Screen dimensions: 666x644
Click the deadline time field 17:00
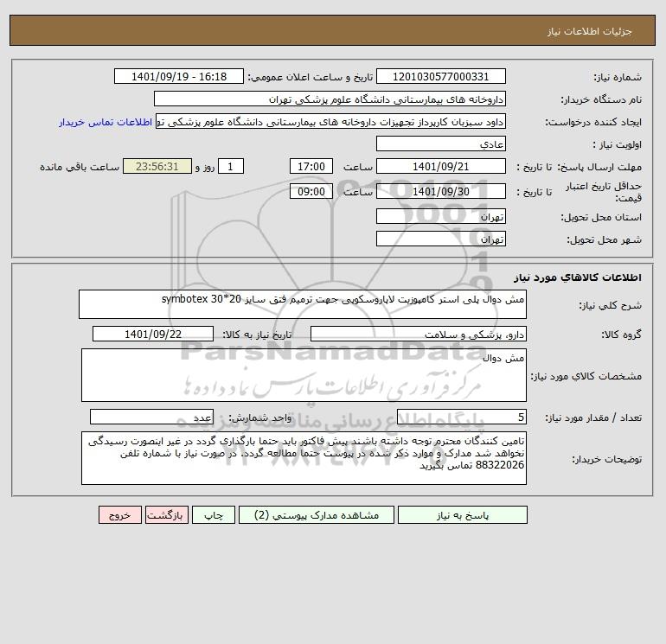click(x=311, y=167)
